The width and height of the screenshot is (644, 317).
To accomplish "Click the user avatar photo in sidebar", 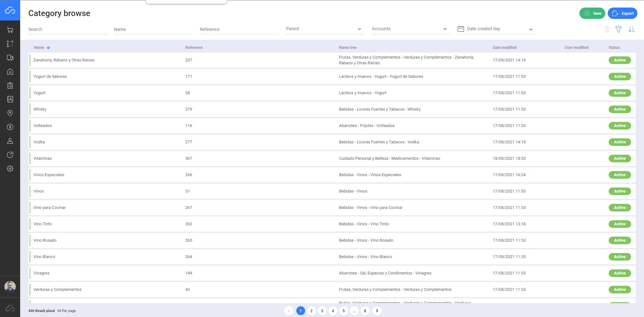I will pyautogui.click(x=10, y=287).
